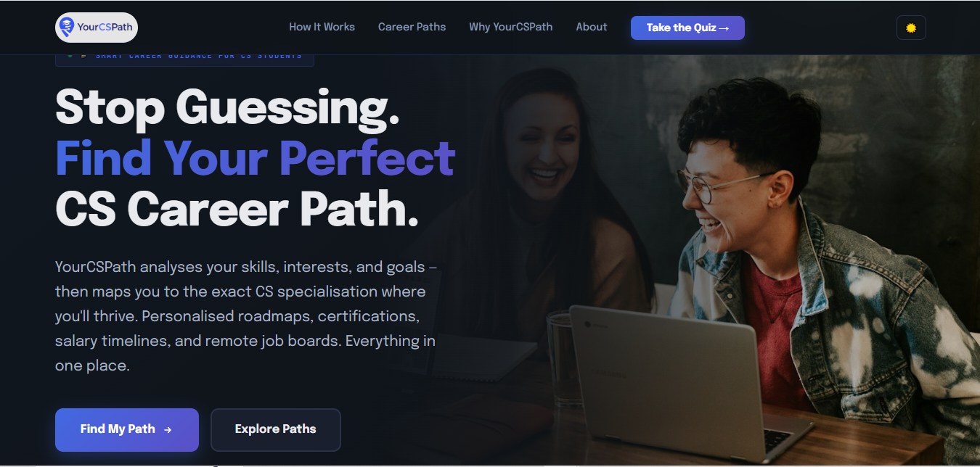This screenshot has height=467, width=980.
Task: Click the YourCSPath description paragraph
Action: coord(246,316)
